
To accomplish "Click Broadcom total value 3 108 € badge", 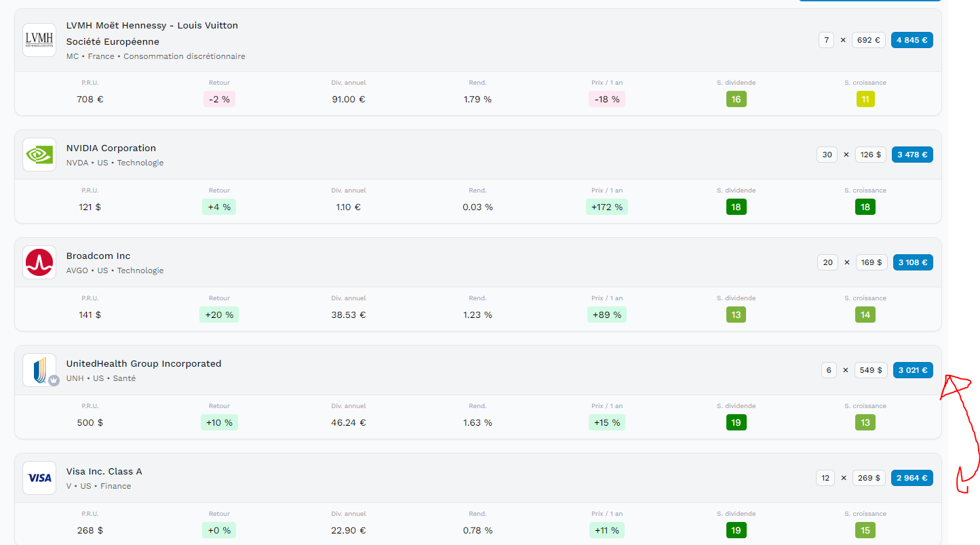I will tap(913, 262).
